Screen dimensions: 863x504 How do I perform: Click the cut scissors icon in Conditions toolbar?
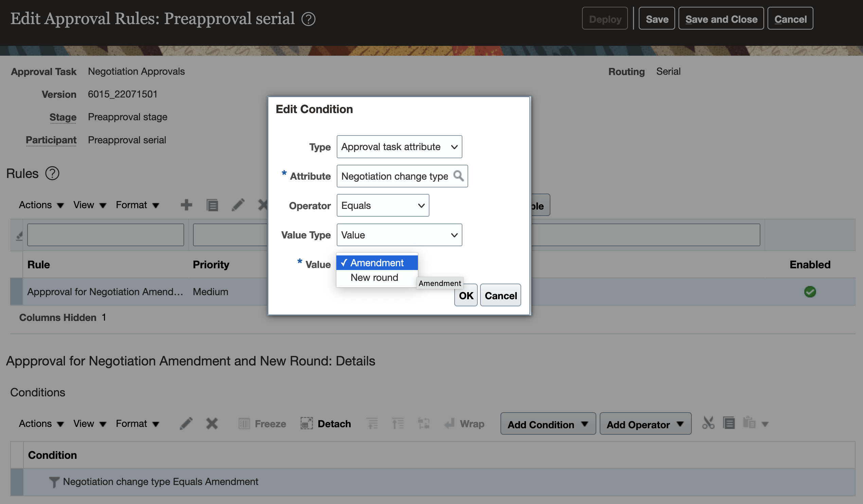708,423
